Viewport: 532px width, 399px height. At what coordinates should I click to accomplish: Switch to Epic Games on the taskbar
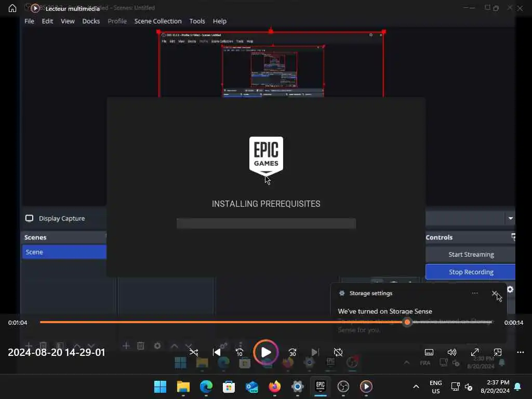tap(320, 387)
